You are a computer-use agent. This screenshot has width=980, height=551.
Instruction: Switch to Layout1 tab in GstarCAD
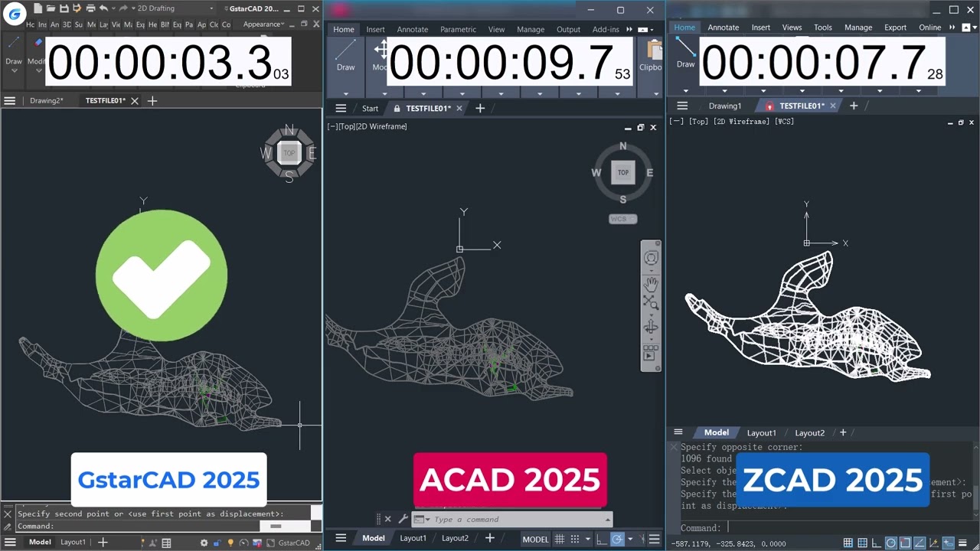(73, 543)
